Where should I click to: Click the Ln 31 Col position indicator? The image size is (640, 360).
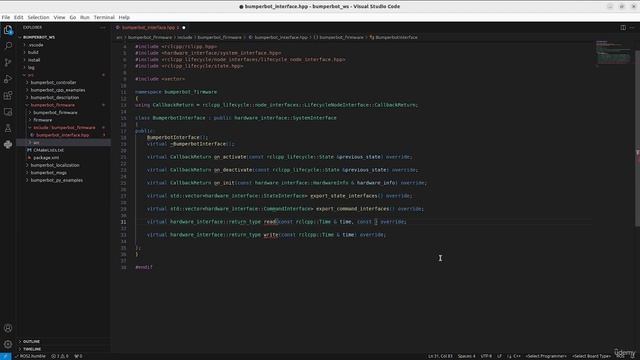(440, 356)
